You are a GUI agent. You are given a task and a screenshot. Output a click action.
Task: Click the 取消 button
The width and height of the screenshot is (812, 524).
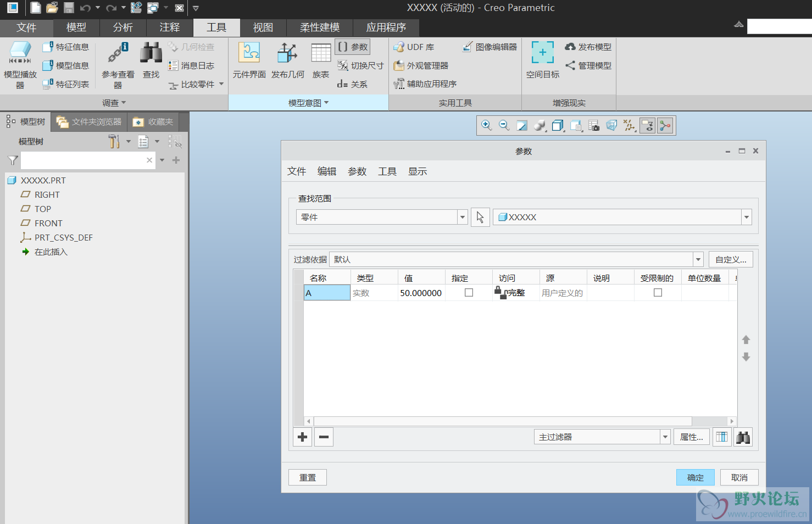click(x=739, y=477)
